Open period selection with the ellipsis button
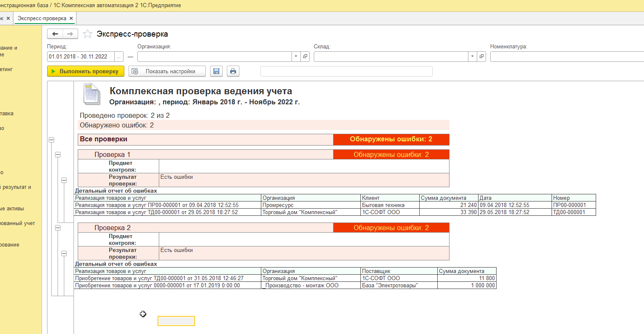 pos(119,56)
